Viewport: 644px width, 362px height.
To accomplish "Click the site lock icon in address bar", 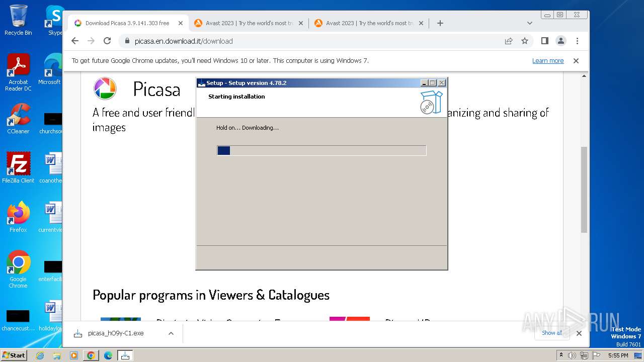I will pyautogui.click(x=127, y=41).
